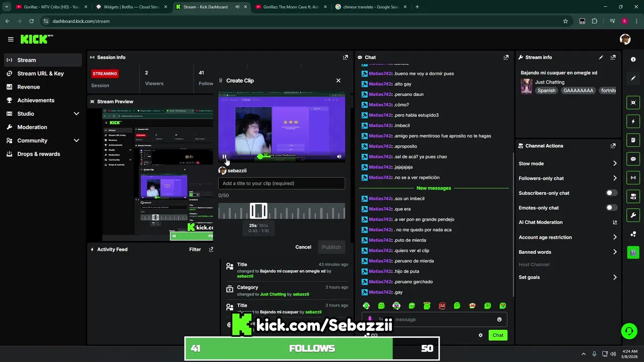This screenshot has width=644, height=362.
Task: Bookmark this page with star icon
Action: tap(566, 21)
